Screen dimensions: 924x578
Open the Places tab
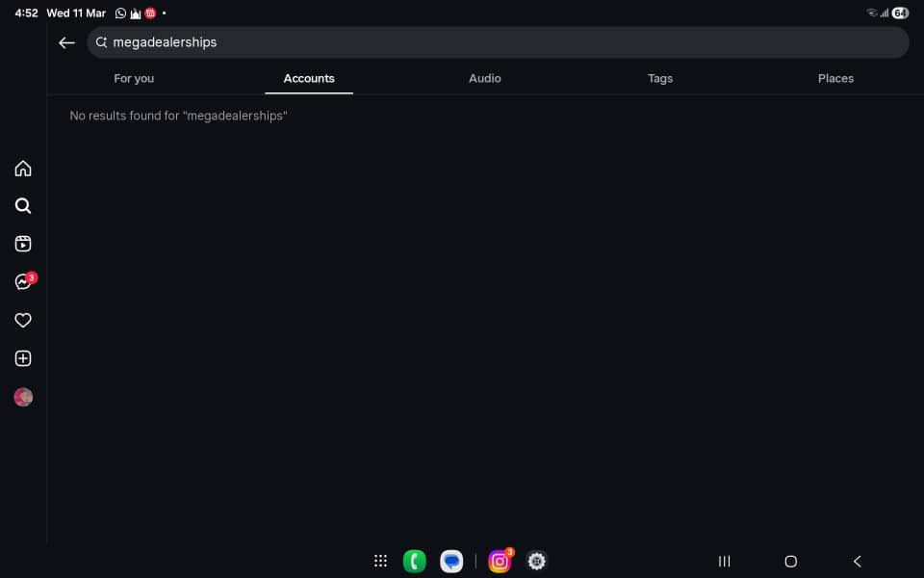(835, 78)
